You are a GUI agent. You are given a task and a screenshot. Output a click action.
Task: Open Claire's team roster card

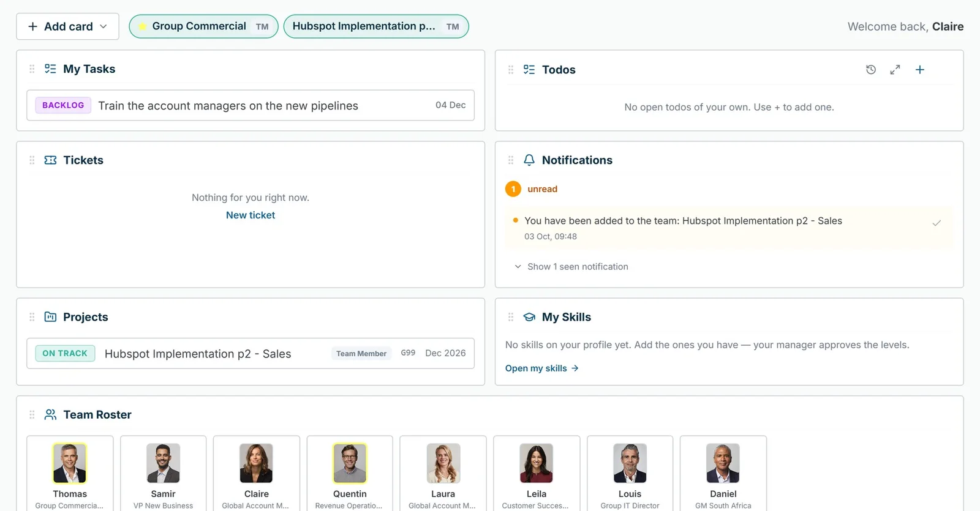point(257,474)
